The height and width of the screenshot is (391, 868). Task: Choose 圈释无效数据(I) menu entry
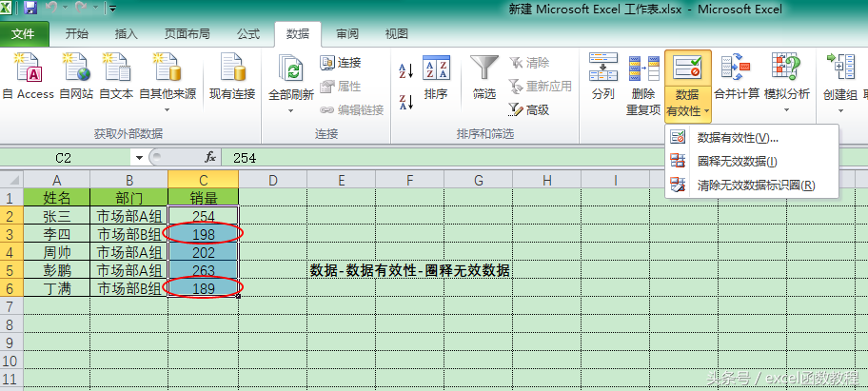752,161
